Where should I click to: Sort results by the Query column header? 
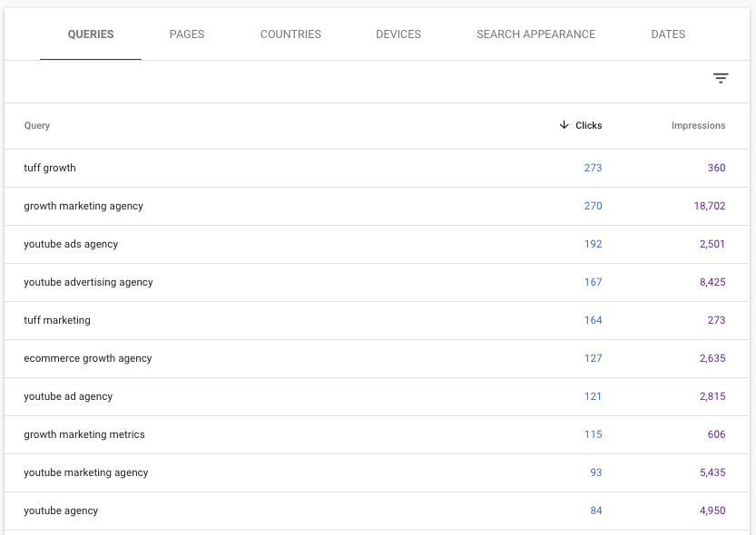point(37,125)
